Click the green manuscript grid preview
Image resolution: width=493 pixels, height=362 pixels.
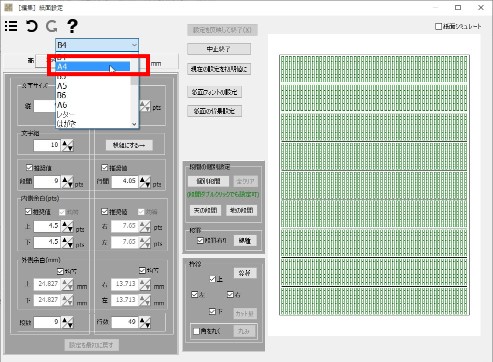tap(374, 185)
